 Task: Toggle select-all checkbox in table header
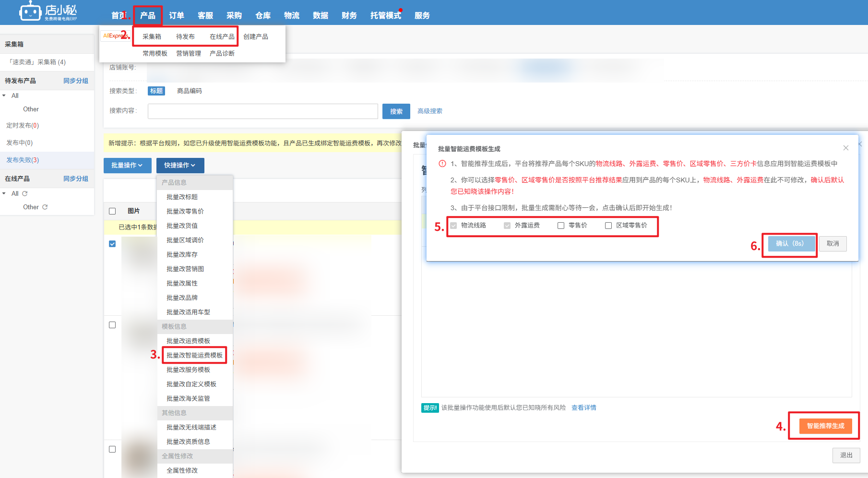point(112,211)
